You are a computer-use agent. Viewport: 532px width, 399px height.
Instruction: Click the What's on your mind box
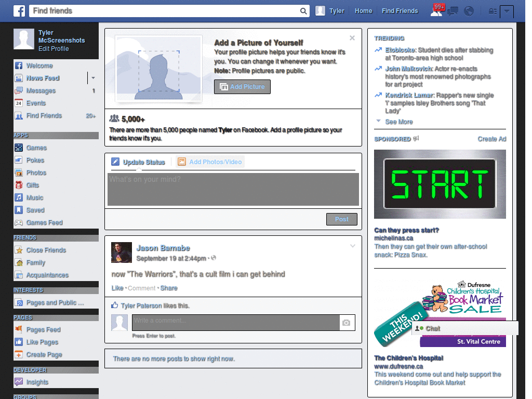click(233, 189)
